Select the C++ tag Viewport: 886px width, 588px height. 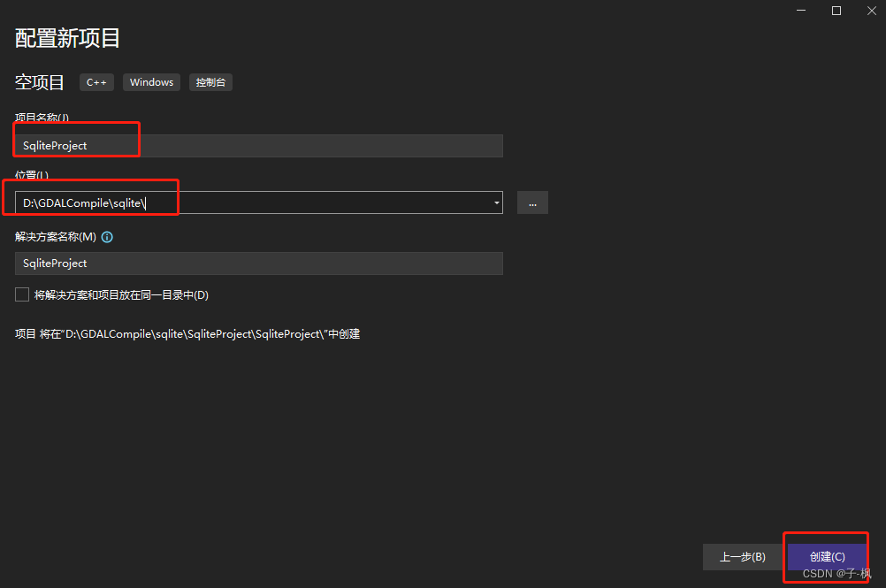point(96,81)
